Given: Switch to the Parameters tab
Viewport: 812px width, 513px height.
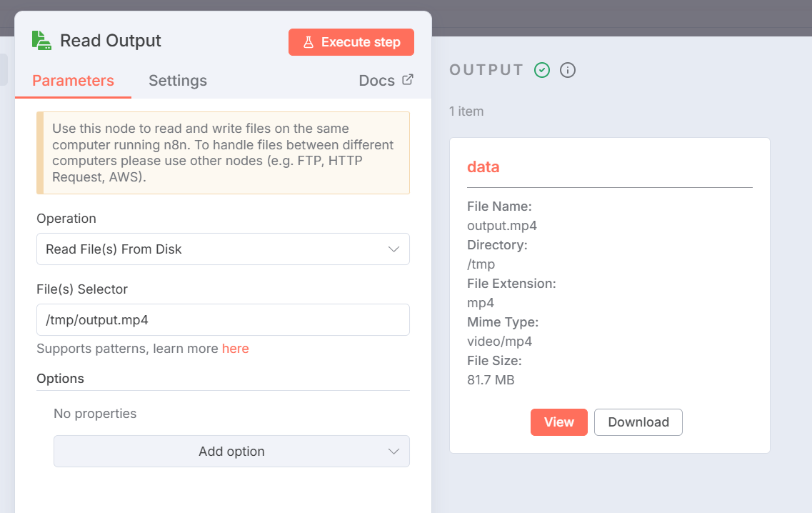Looking at the screenshot, I should [73, 81].
